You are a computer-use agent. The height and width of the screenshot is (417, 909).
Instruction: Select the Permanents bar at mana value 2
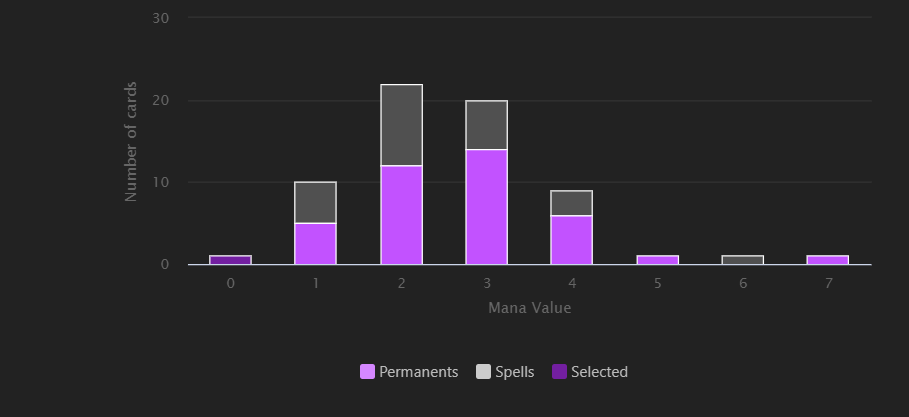coord(401,215)
